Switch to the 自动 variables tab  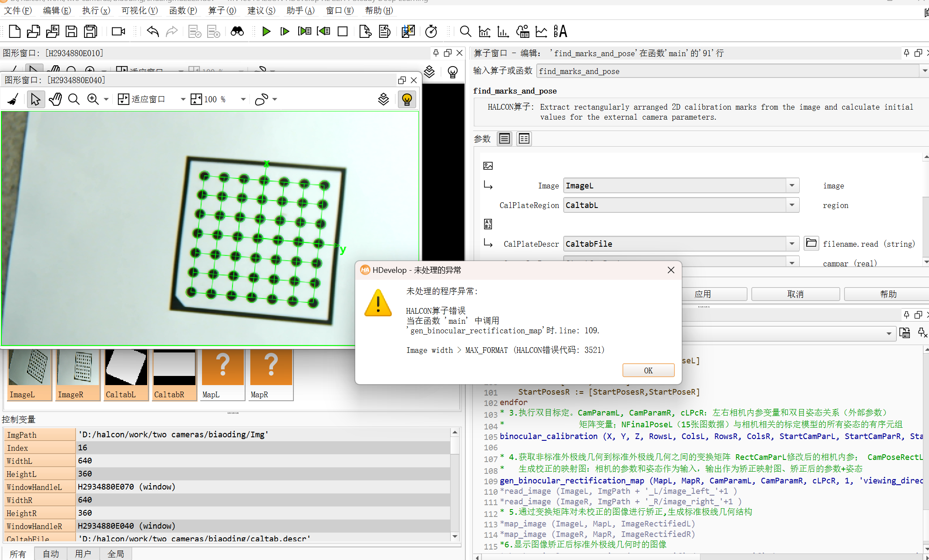(50, 553)
